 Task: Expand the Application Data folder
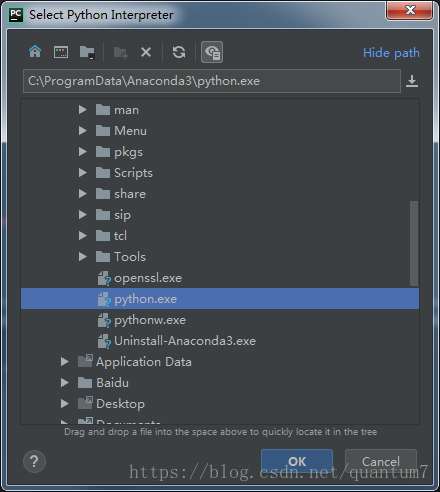pos(65,362)
